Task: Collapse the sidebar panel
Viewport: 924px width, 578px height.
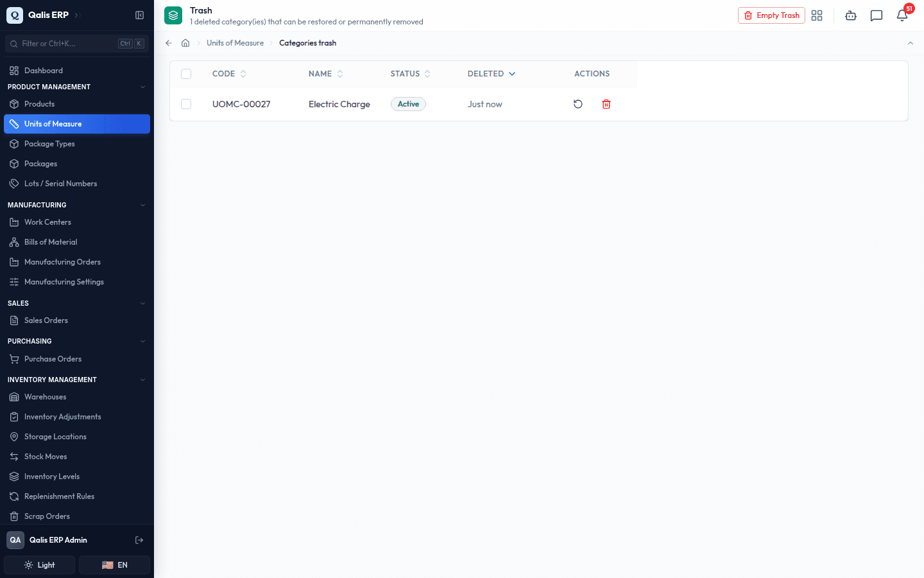Action: (x=139, y=15)
